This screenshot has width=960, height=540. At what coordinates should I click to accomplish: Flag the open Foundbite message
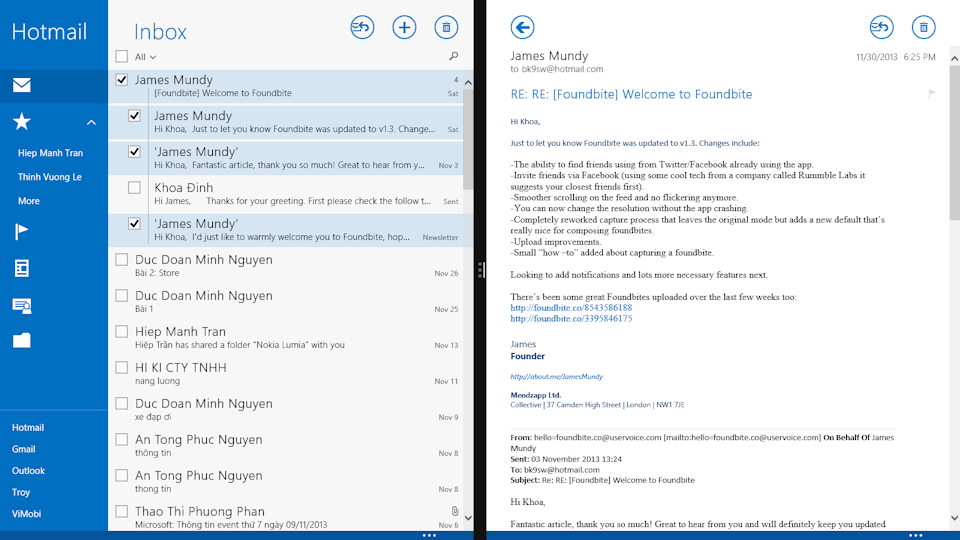(931, 94)
